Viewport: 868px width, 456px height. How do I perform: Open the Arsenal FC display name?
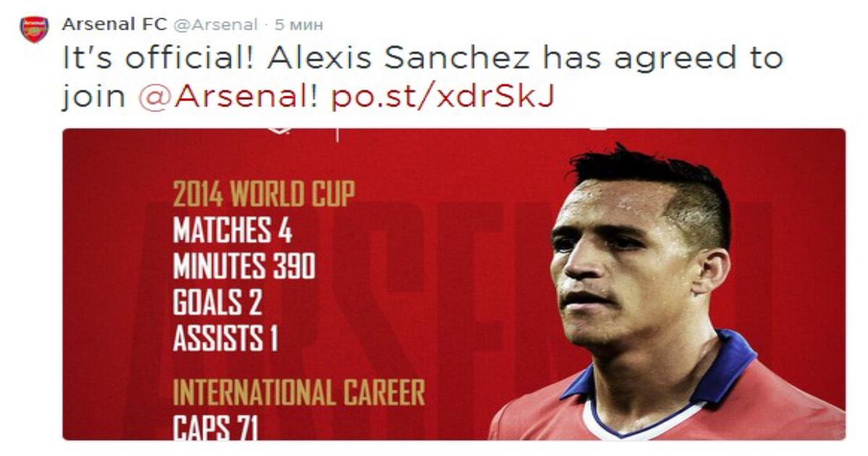pos(114,24)
